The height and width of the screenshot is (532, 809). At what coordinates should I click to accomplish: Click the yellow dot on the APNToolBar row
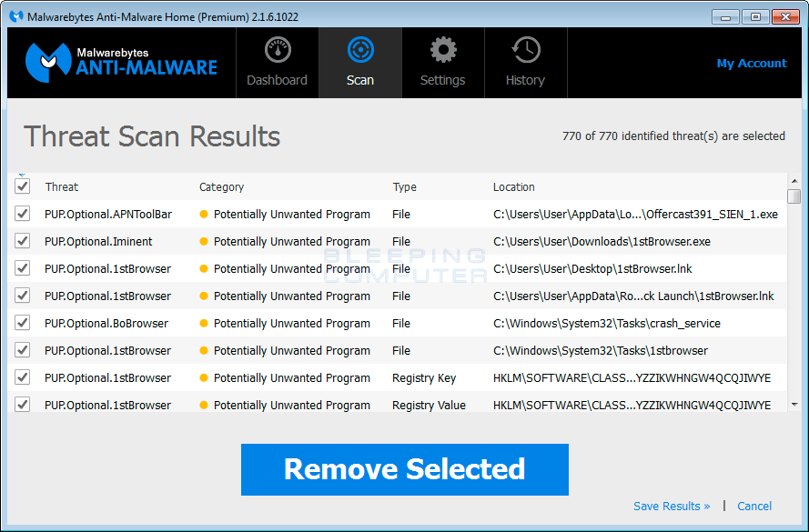point(204,214)
